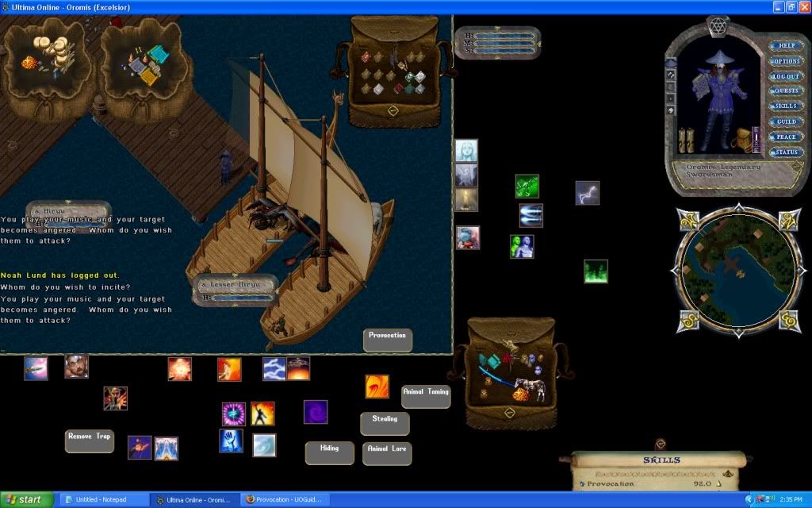Viewport: 812px width, 508px height.
Task: Open OPTIONS from the paperdoll
Action: (786, 61)
